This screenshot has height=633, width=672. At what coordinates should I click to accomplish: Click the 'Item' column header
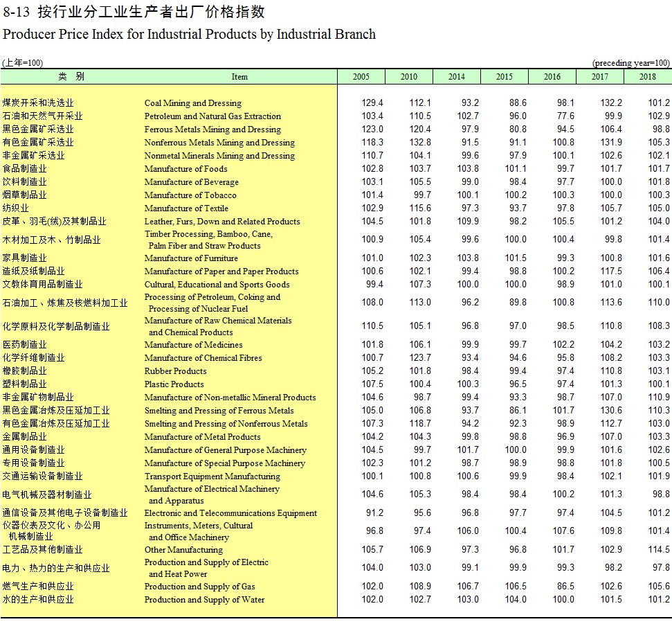tap(239, 77)
